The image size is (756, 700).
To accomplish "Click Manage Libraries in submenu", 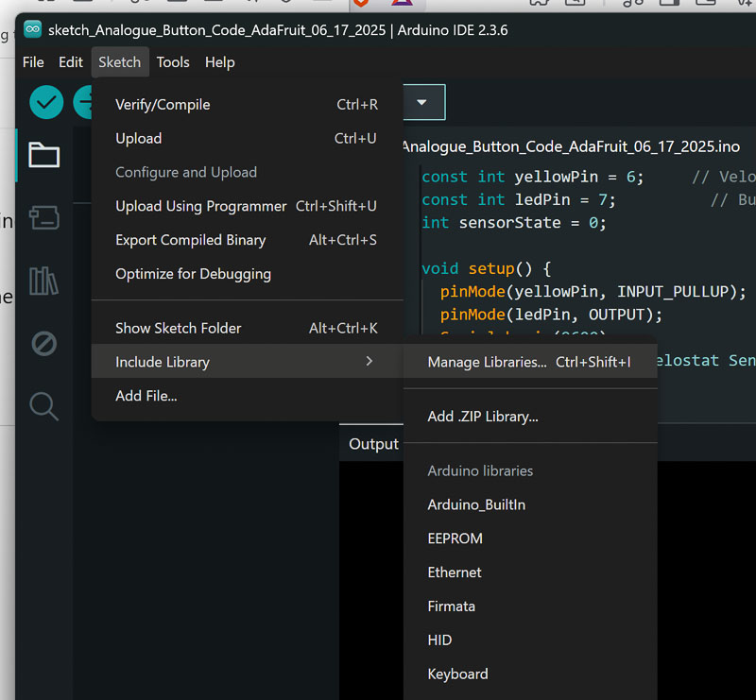I will (487, 362).
